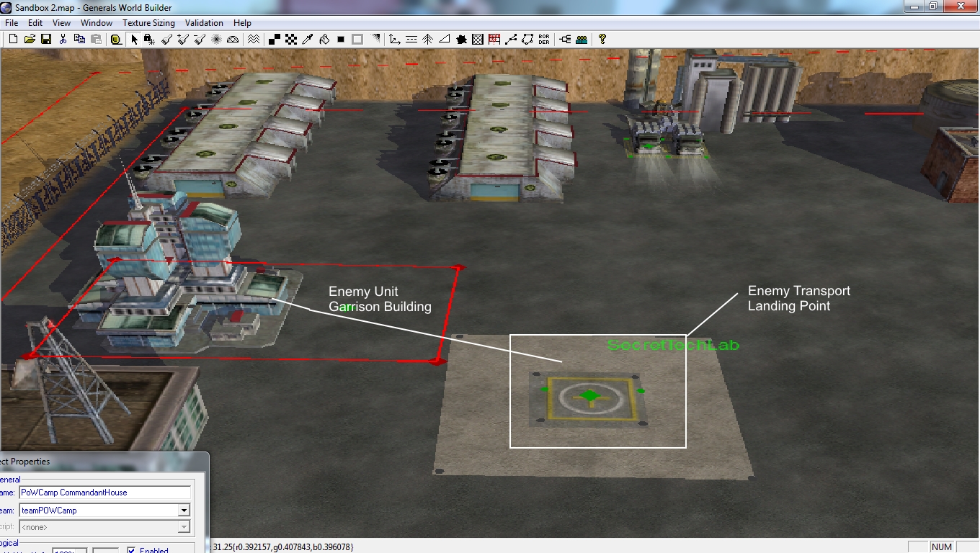Open the Validation menu
This screenshot has height=553, width=980.
click(x=204, y=23)
